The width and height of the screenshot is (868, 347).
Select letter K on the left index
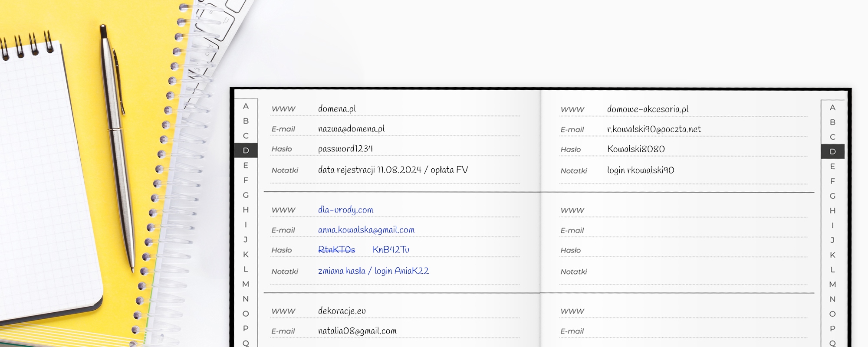[246, 255]
